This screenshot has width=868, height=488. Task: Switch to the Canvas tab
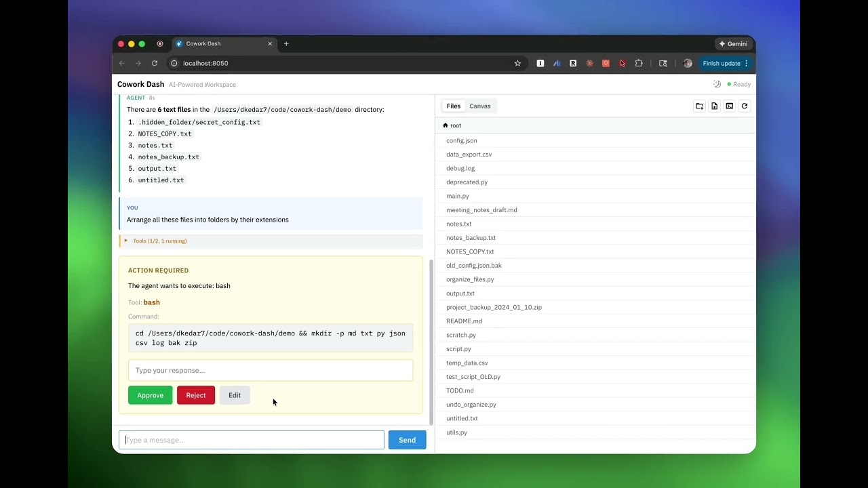(479, 106)
